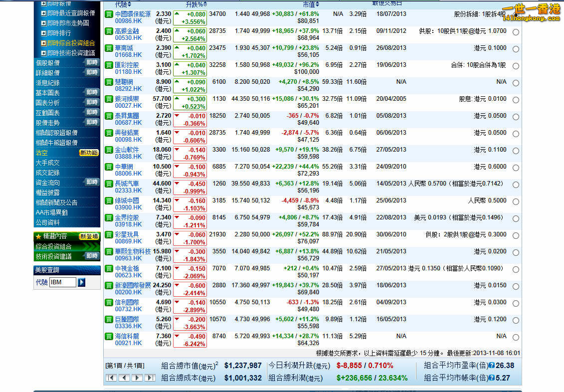Click the buy icon for 金界控股

pyautogui.click(x=109, y=218)
